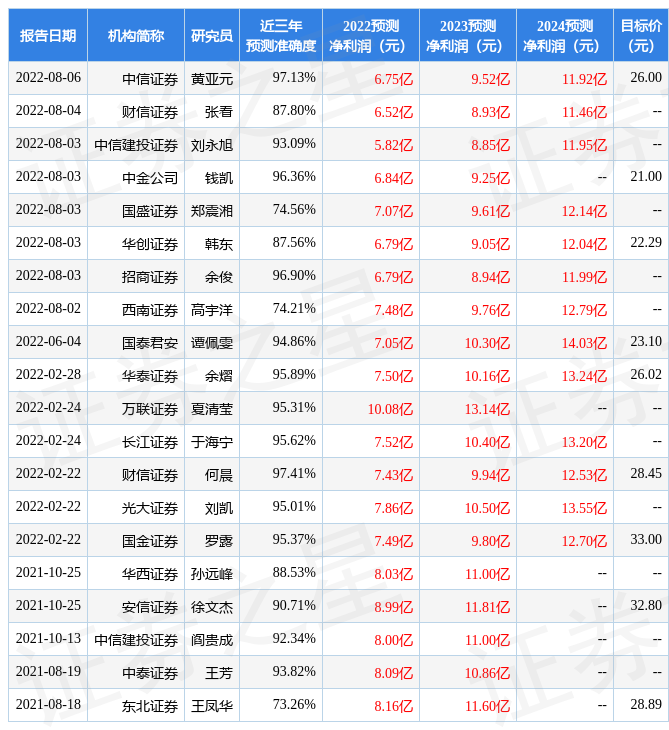Select the 2024预测净利润 column header
Viewport: 669px width, 730px height.
click(565, 35)
